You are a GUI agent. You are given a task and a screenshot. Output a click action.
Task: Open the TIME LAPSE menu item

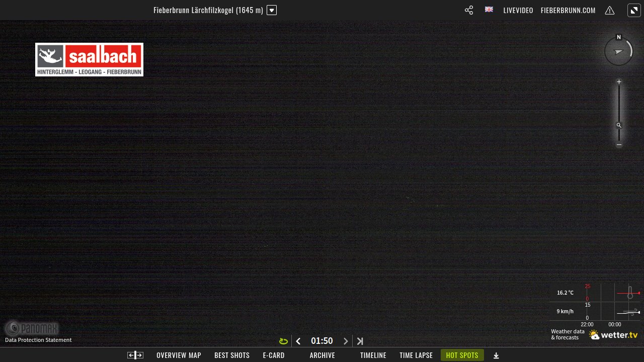416,355
